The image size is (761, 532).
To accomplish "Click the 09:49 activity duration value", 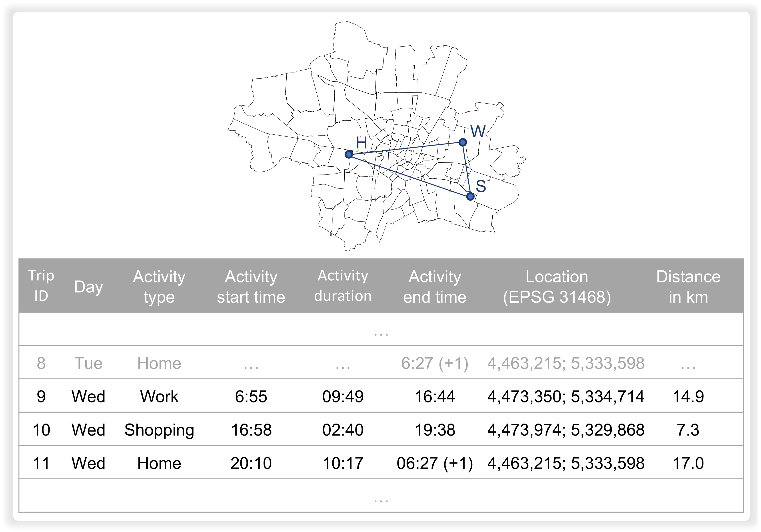I will tap(343, 396).
